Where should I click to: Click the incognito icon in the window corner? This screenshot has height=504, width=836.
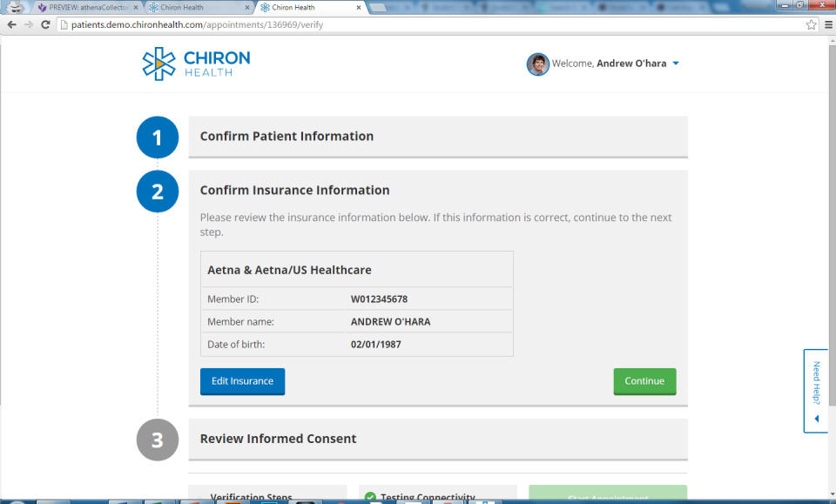coord(15,7)
